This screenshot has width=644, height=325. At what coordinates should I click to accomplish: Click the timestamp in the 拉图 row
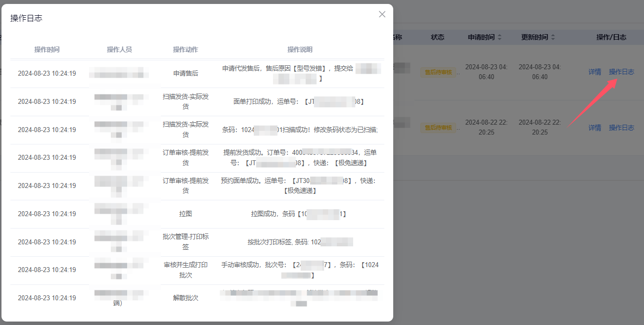coord(47,214)
